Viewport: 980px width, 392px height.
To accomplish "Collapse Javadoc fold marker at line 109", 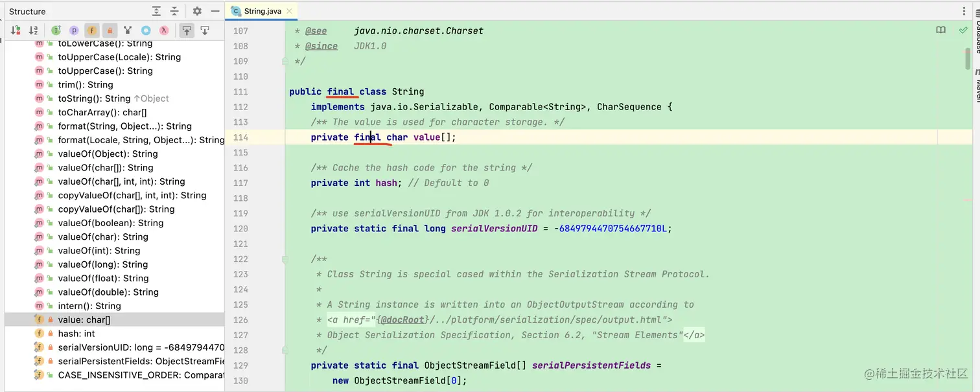I will click(285, 61).
